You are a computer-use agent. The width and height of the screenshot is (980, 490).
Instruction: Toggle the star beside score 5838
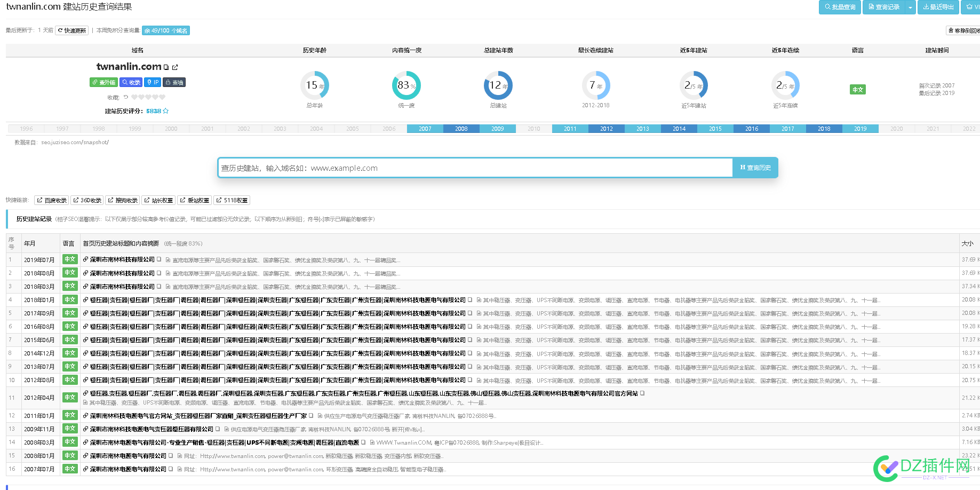pos(166,111)
